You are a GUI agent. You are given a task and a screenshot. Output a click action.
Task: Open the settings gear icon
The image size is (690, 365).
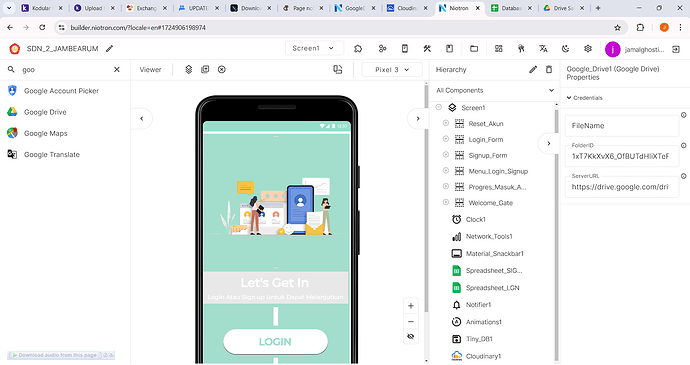(588, 48)
